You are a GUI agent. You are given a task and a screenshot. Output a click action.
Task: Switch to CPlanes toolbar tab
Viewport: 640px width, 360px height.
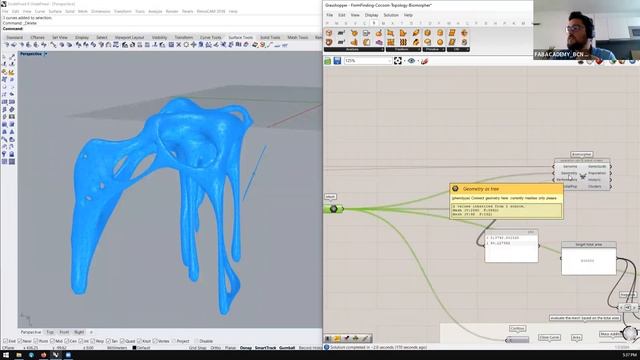pyautogui.click(x=38, y=38)
